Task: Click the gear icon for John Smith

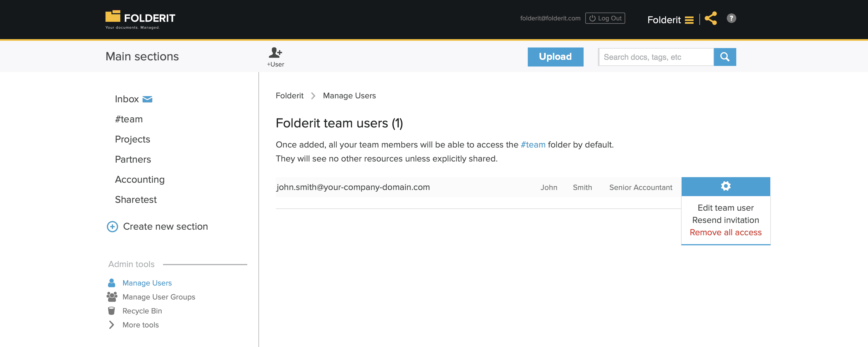Action: [725, 186]
